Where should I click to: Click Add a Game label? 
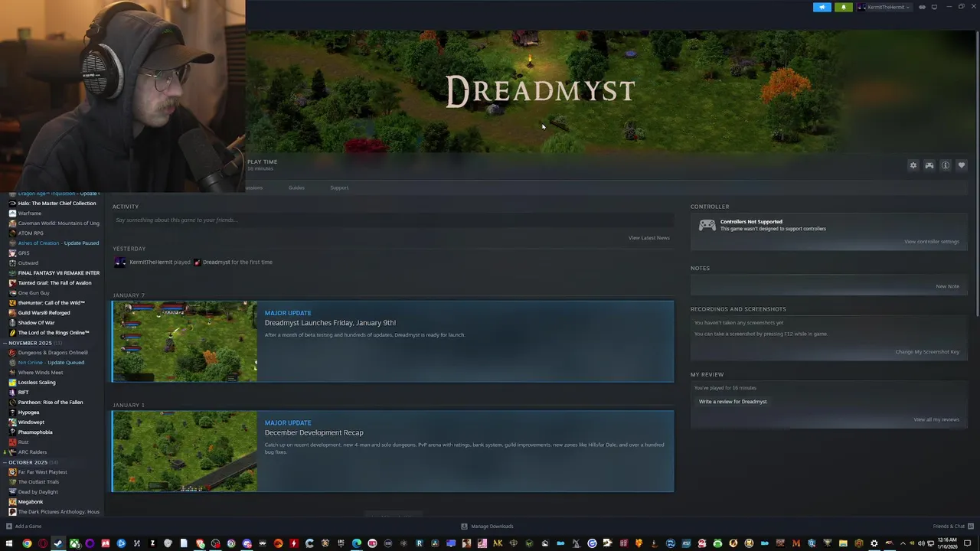pos(28,526)
